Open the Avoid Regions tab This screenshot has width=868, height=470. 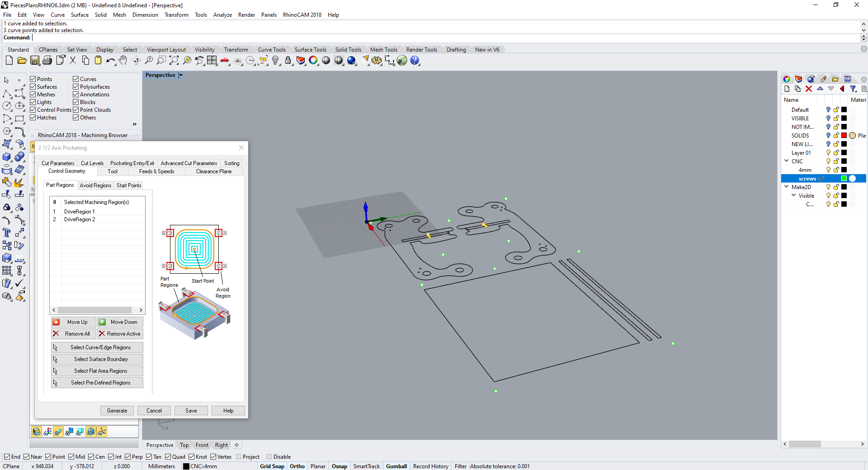coord(95,185)
